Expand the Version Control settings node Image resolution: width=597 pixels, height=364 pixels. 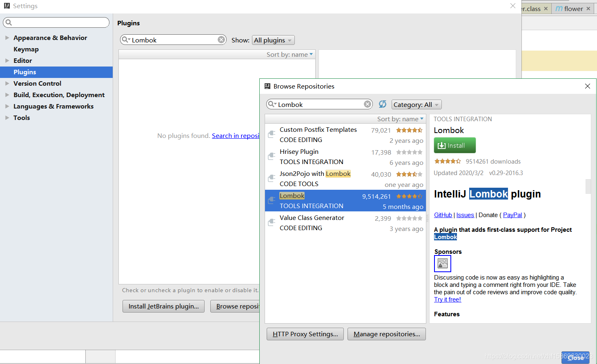point(7,83)
